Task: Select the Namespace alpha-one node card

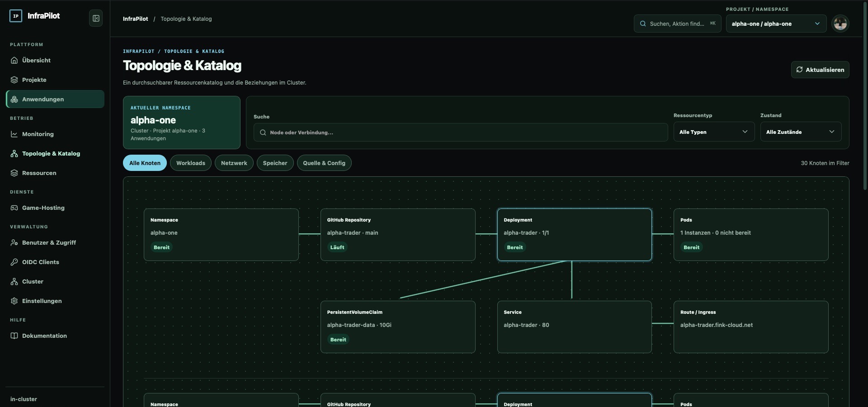Action: 221,235
